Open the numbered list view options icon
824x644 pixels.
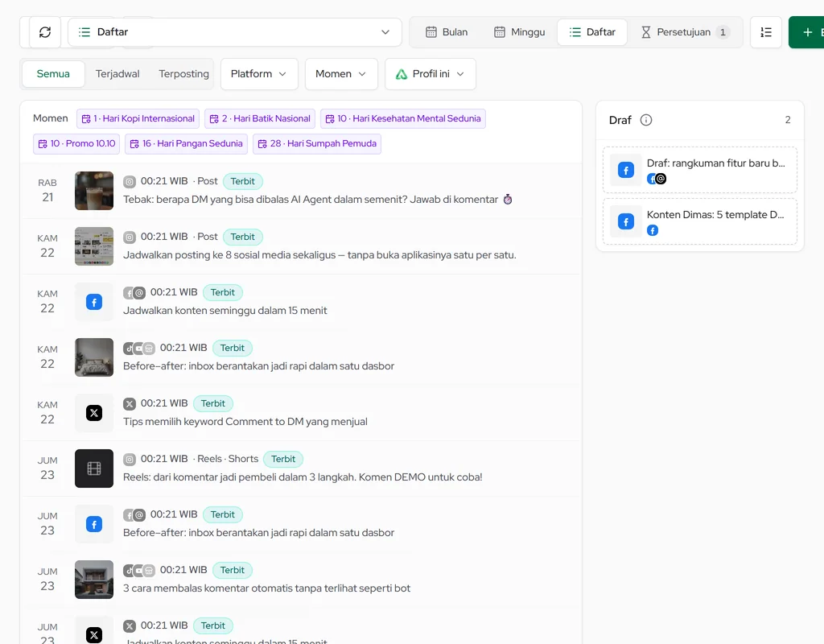click(x=766, y=32)
